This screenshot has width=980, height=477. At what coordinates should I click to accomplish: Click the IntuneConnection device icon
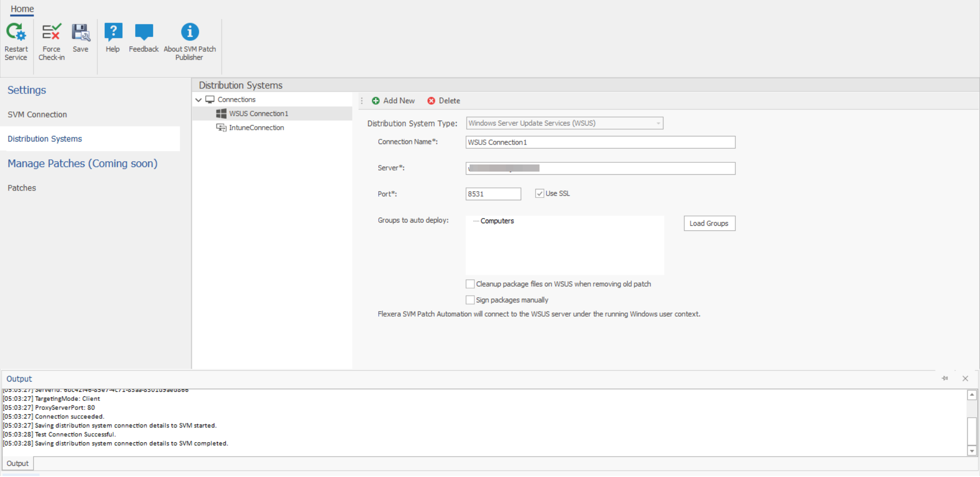(x=221, y=128)
